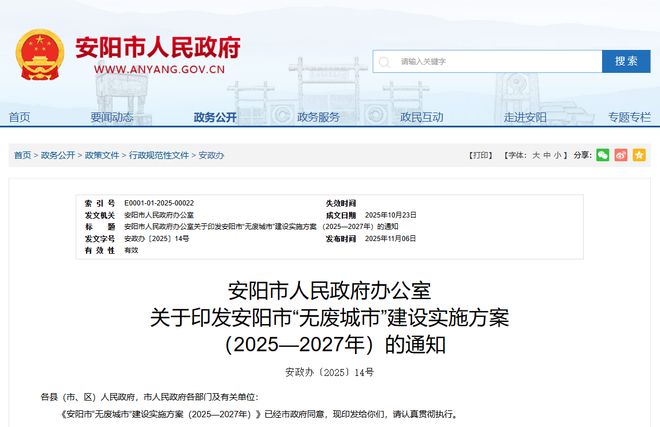Image resolution: width=660 pixels, height=427 pixels.
Task: Click the 打印 print link
Action: pos(481,155)
